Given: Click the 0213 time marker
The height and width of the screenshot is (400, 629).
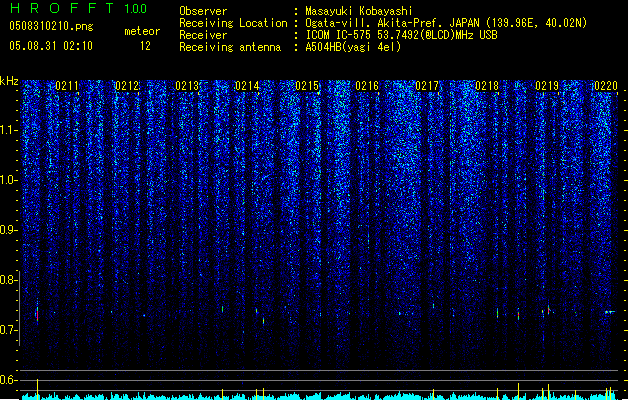Looking at the screenshot, I should [x=187, y=86].
